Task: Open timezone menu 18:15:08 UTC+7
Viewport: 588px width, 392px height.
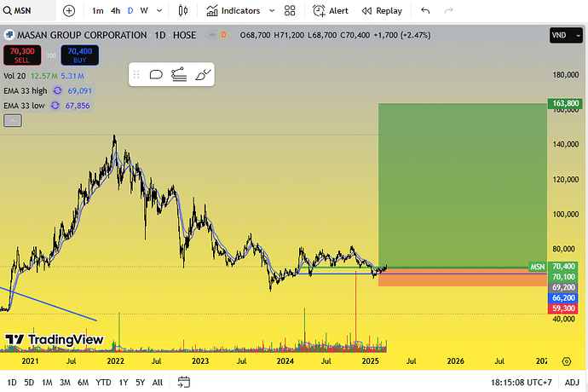Action: [x=522, y=383]
